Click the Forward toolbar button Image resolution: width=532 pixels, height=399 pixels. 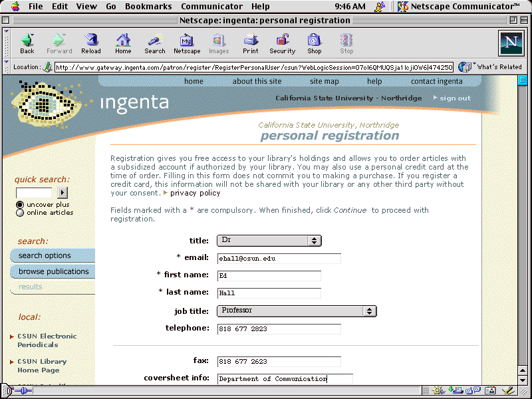point(59,44)
